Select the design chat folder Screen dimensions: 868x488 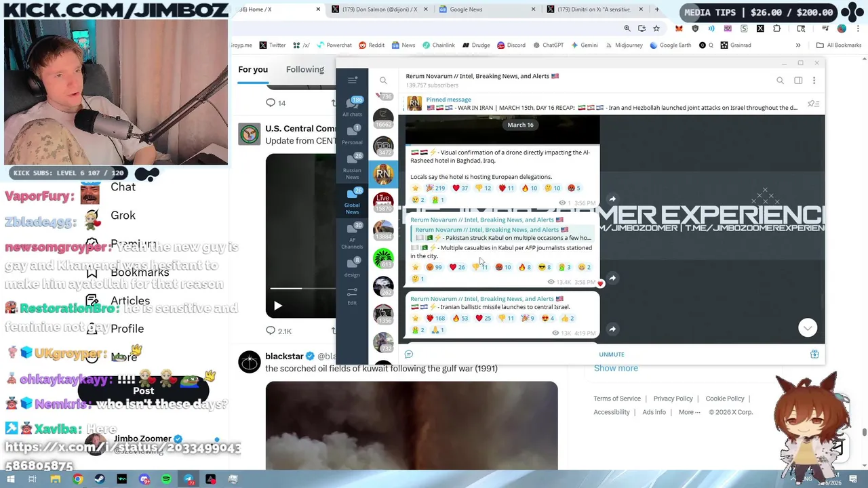click(352, 267)
